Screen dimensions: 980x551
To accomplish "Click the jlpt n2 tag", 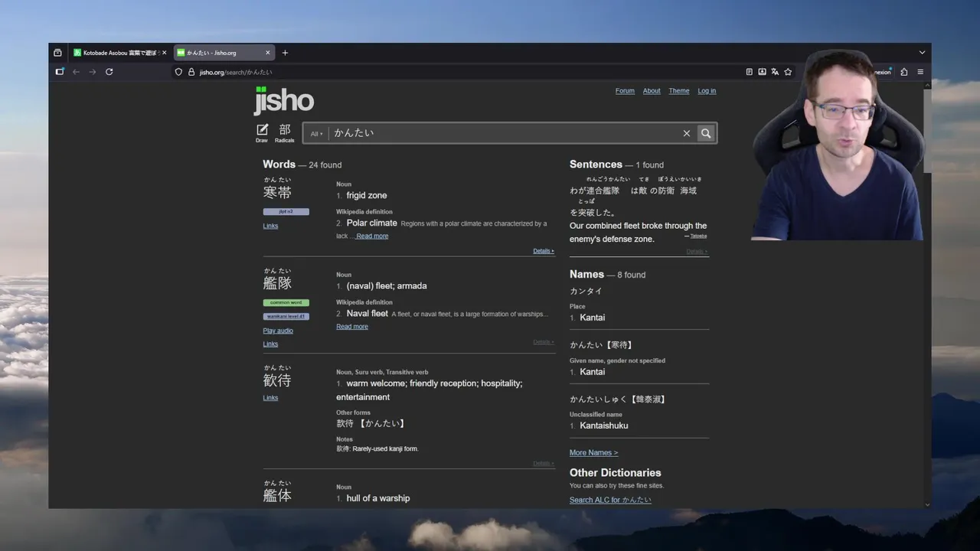I will coord(286,211).
